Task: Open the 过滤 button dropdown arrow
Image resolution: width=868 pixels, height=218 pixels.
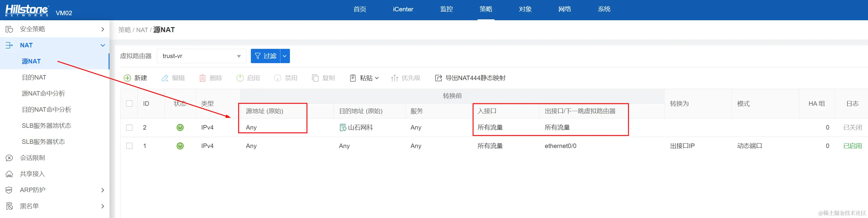Action: 285,56
